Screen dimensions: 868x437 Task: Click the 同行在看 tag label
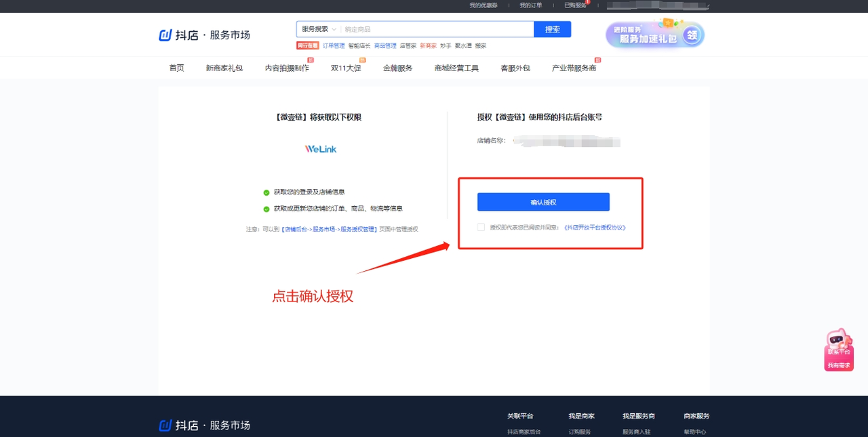(x=308, y=46)
